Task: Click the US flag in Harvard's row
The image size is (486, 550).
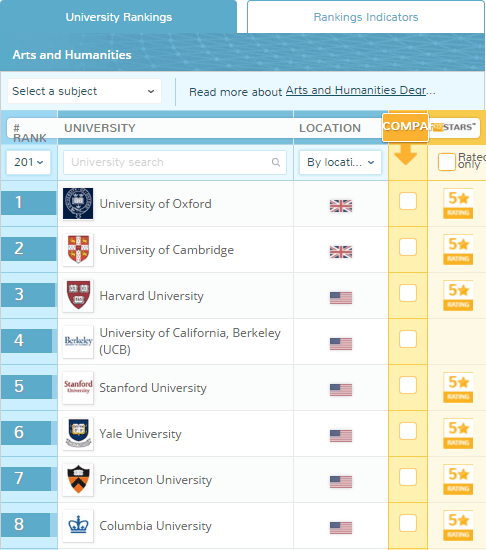Action: click(x=341, y=298)
